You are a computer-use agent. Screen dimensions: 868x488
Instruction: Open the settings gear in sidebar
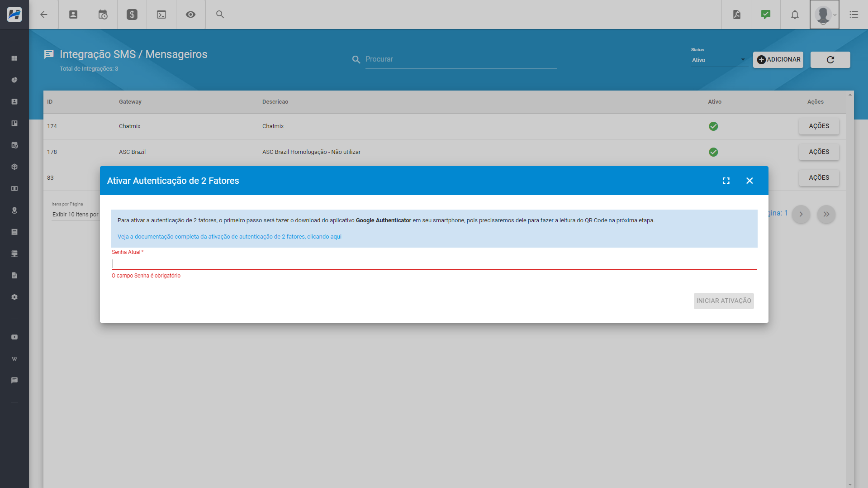(x=14, y=297)
